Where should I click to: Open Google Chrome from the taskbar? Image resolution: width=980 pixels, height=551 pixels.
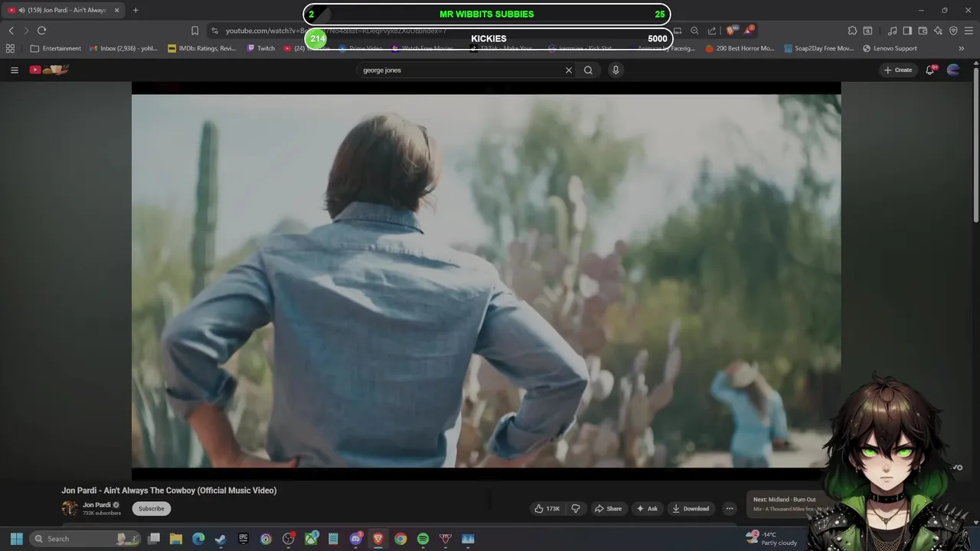400,539
